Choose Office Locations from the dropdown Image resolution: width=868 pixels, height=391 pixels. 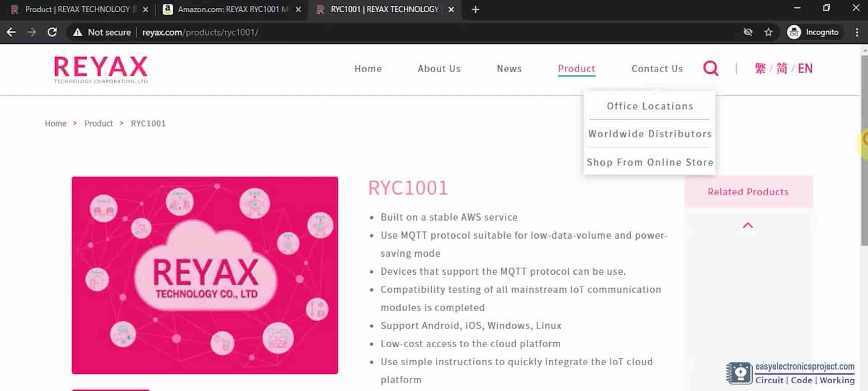tap(650, 106)
